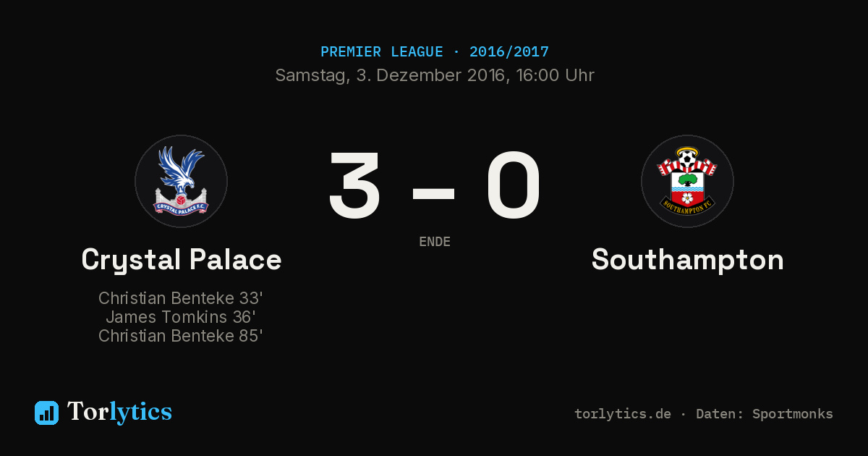
Task: Click the ENDE match status label
Action: tap(435, 242)
